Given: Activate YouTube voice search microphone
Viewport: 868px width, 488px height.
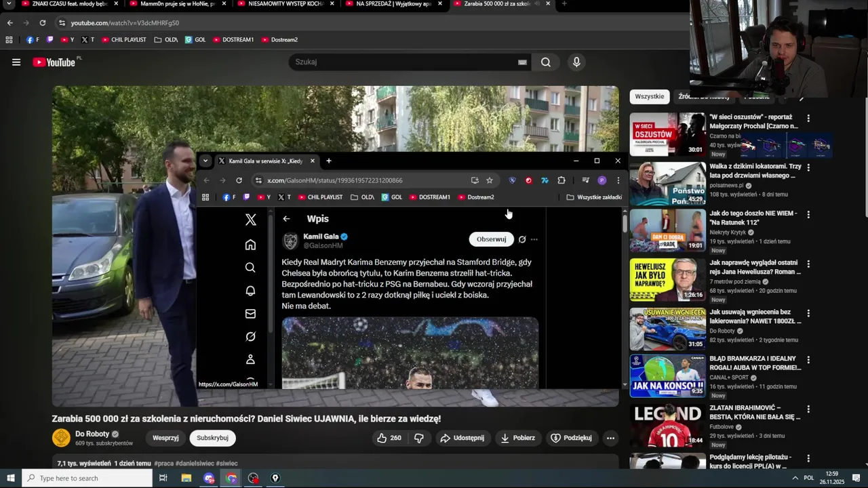Looking at the screenshot, I should click(x=576, y=62).
